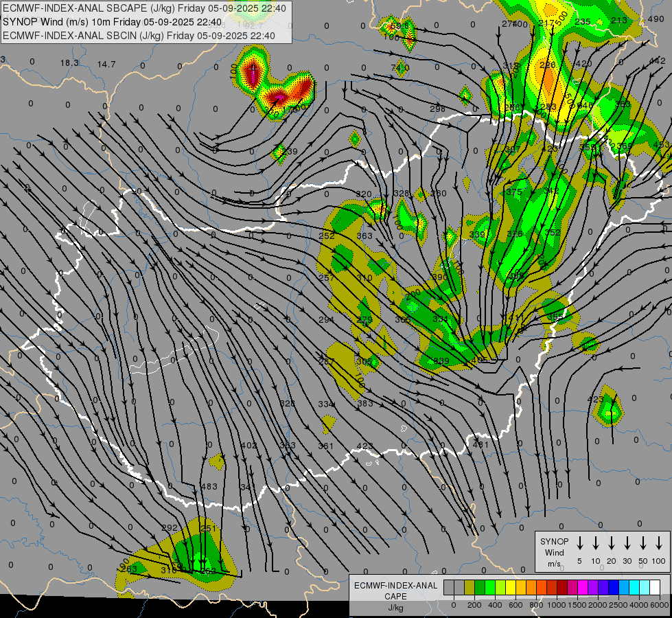
Task: Click the '235' value on the map
Action: tap(583, 21)
